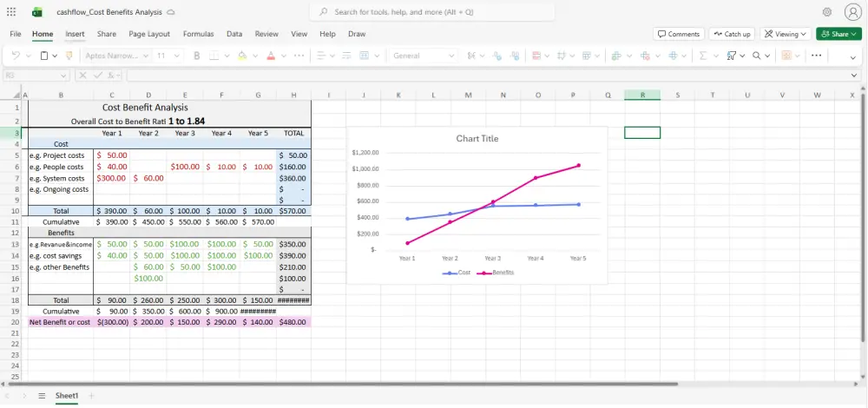
Task: Click the Insert Function fx icon
Action: coord(112,76)
